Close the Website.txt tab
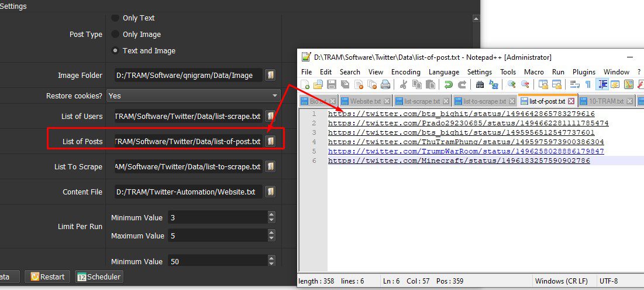Screen dimensions: 644x290 coord(387,101)
